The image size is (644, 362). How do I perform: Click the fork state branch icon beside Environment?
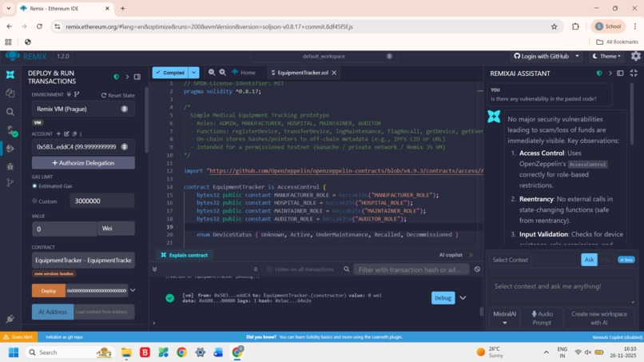pos(77,94)
